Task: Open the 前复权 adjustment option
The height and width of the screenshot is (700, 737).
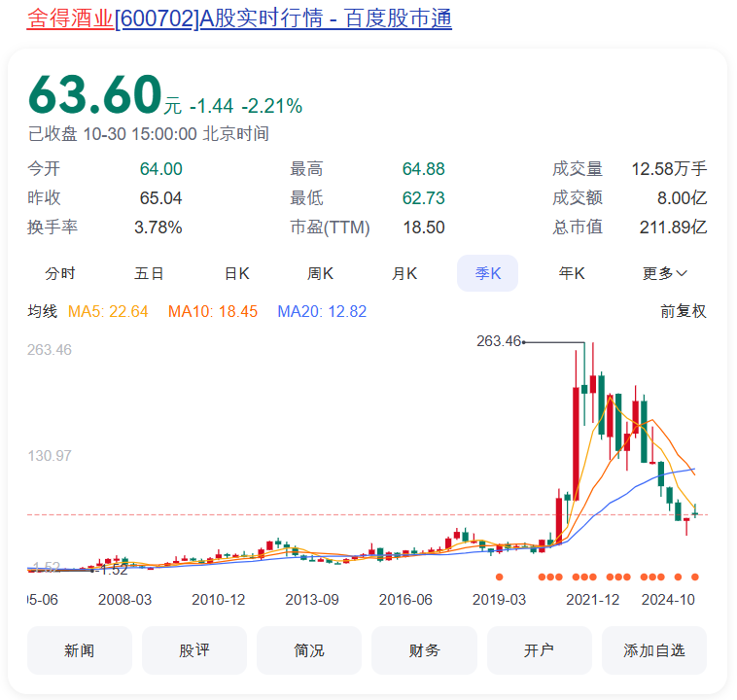Action: pos(684,311)
